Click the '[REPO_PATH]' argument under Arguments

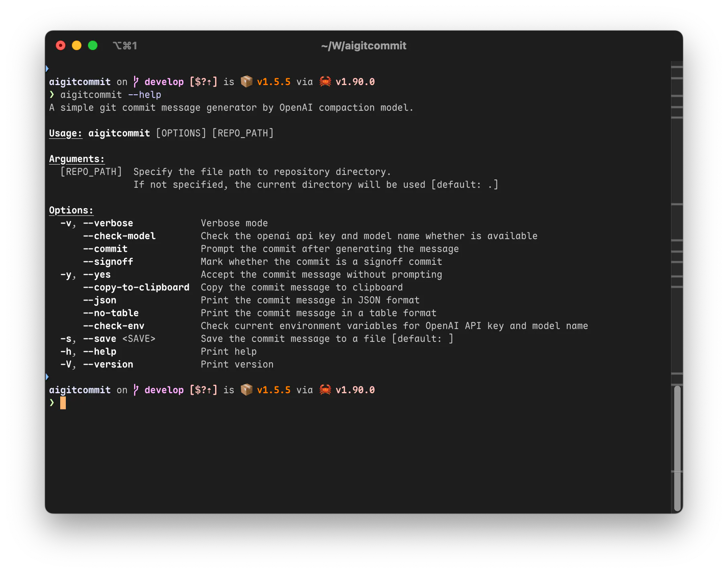pyautogui.click(x=91, y=172)
